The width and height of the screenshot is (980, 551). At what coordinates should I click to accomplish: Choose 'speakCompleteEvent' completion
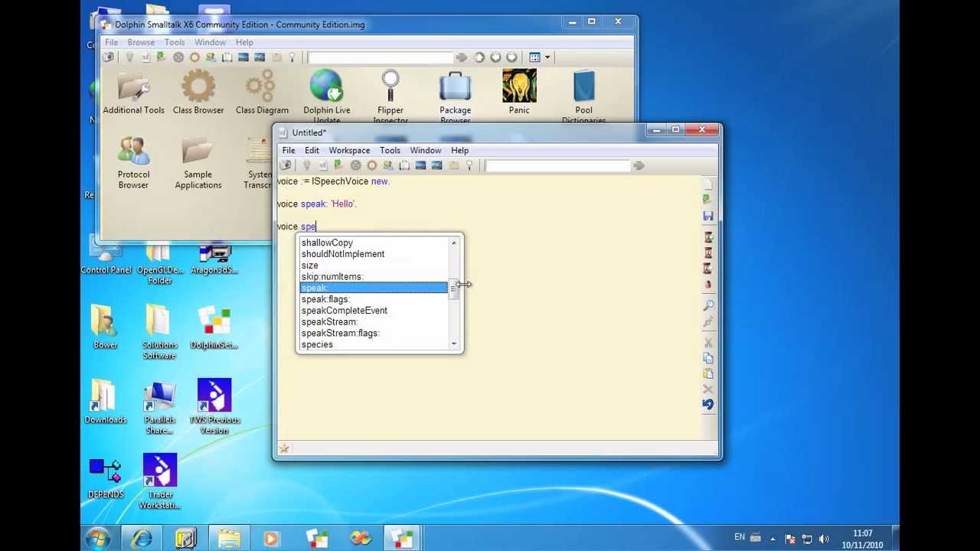click(374, 311)
